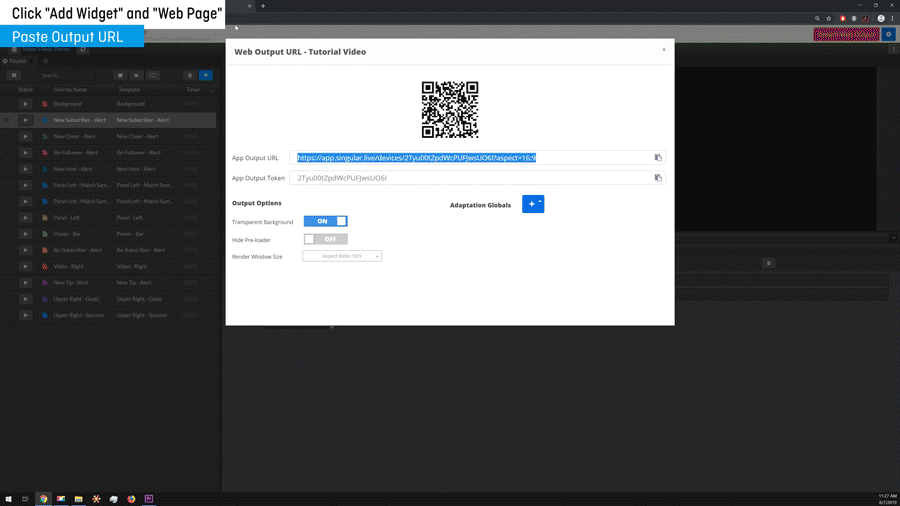Click the Overlay Name column header
Image resolution: width=900 pixels, height=506 pixels.
[70, 89]
